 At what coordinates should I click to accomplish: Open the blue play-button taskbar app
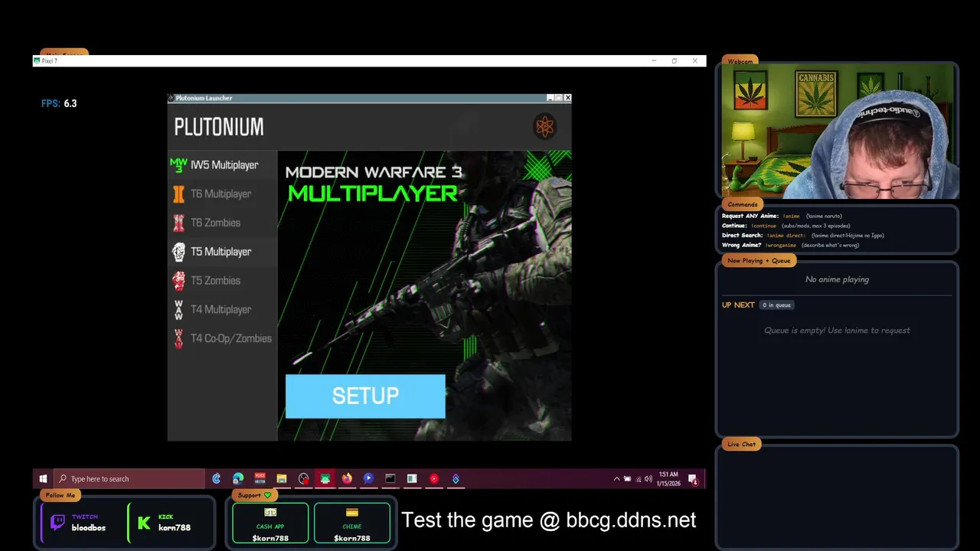368,479
